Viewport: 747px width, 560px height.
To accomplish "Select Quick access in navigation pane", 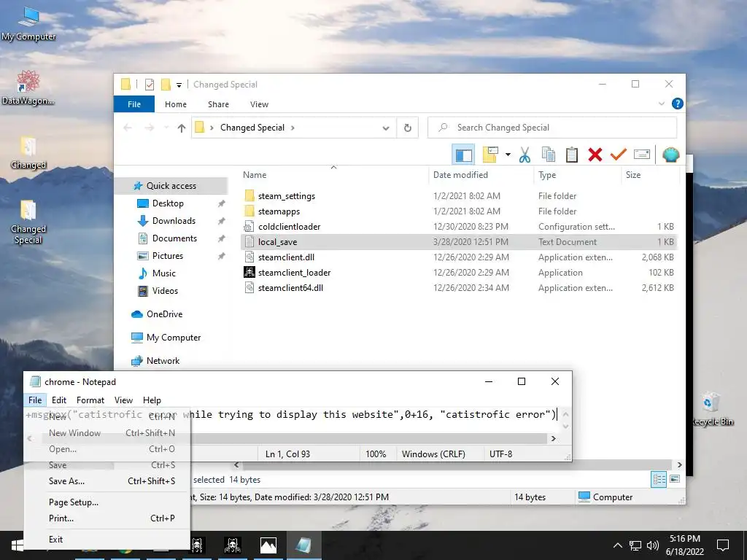I will [x=171, y=186].
